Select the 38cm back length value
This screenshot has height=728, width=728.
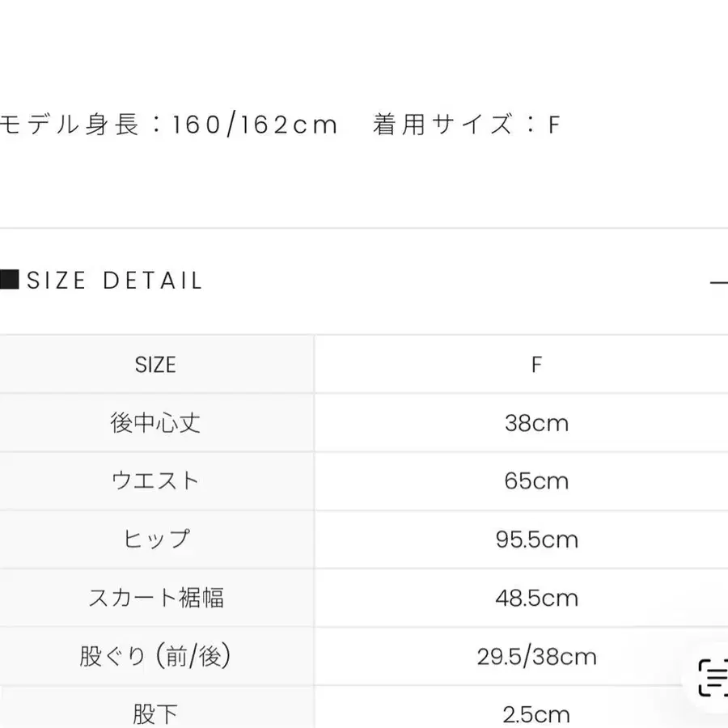point(536,423)
